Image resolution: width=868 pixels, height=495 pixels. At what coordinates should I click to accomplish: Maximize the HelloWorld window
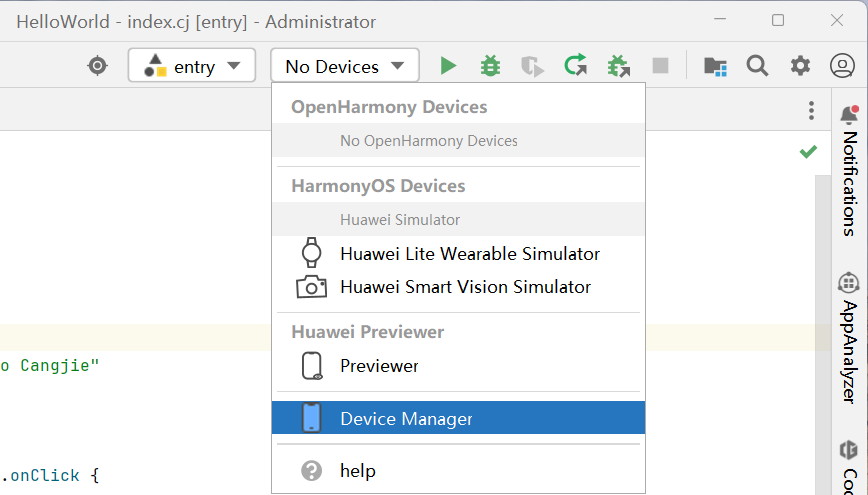click(778, 20)
